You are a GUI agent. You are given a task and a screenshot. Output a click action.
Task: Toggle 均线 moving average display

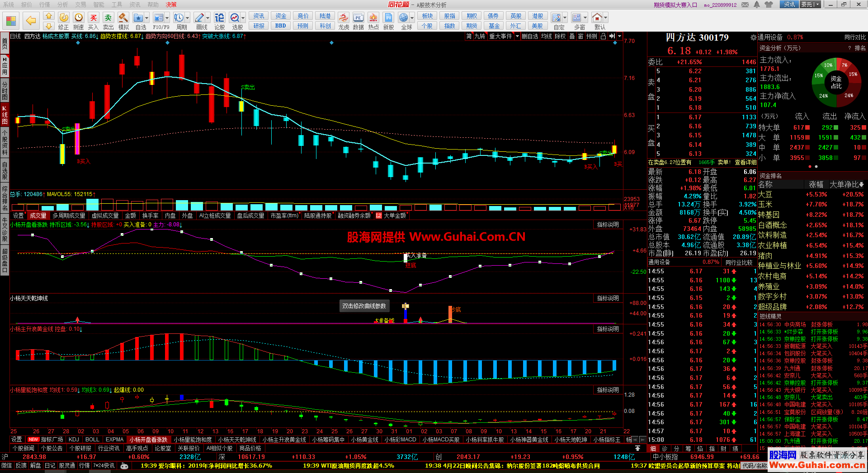[x=547, y=36]
